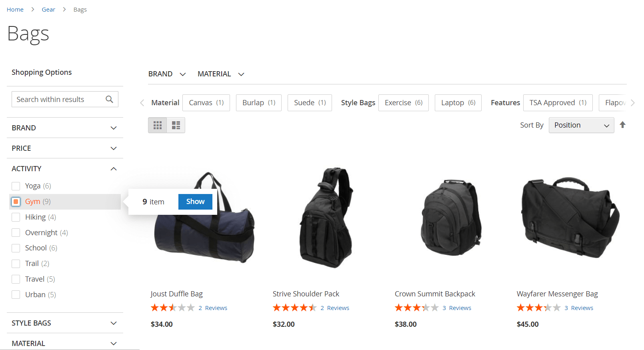644x350 pixels.
Task: Switch to list view mode
Action: pos(176,125)
